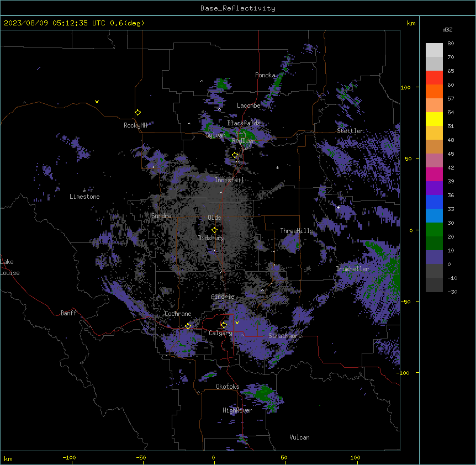Click the Cochrane map label
476x465 pixels.
[178, 314]
